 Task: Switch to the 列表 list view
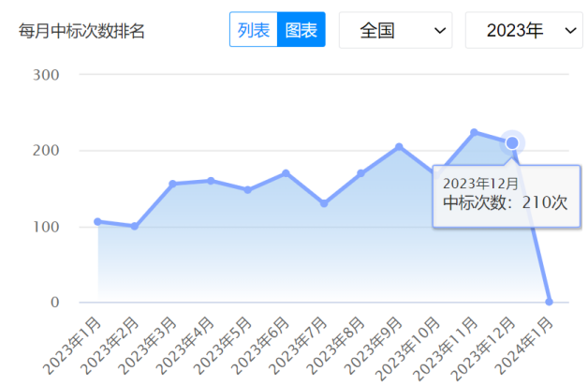[x=254, y=30]
